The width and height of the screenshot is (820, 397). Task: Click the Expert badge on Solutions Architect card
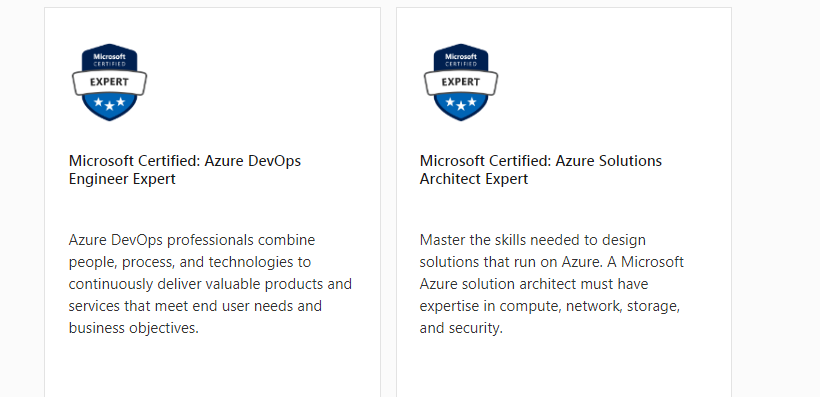(461, 82)
